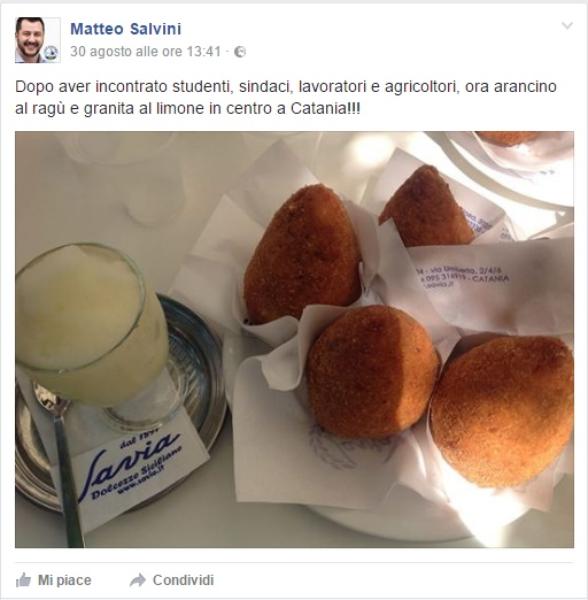The width and height of the screenshot is (588, 600).
Task: Click the CATANIA address on the paper wrapper
Action: (x=491, y=278)
